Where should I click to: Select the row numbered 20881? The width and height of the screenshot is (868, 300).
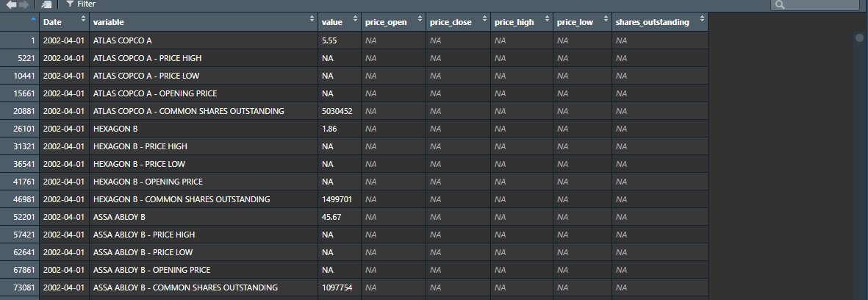[x=20, y=111]
